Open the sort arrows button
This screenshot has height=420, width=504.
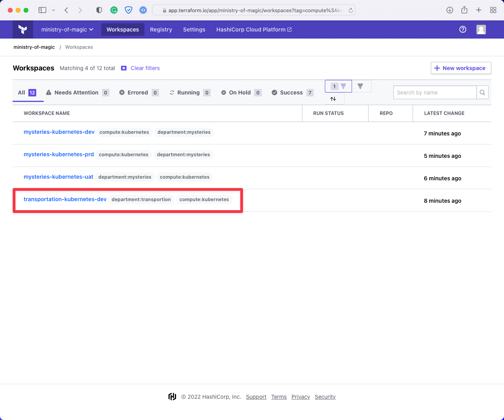click(x=333, y=99)
